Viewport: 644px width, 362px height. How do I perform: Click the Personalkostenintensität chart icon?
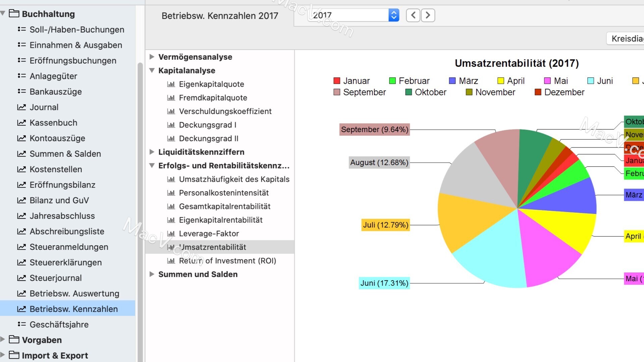[x=171, y=193]
